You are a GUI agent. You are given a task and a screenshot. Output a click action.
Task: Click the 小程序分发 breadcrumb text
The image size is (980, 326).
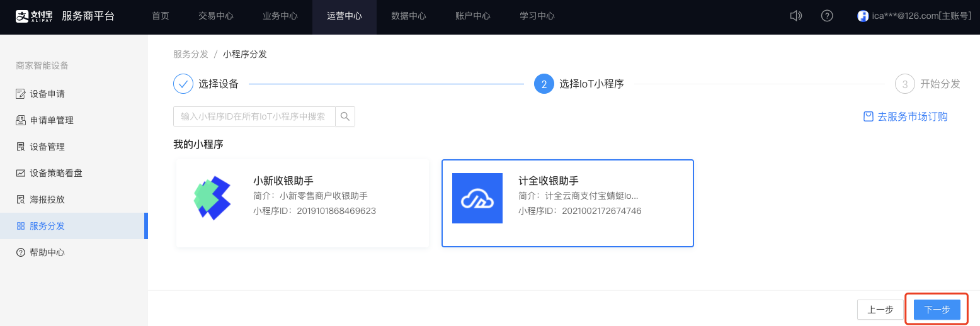pos(245,54)
